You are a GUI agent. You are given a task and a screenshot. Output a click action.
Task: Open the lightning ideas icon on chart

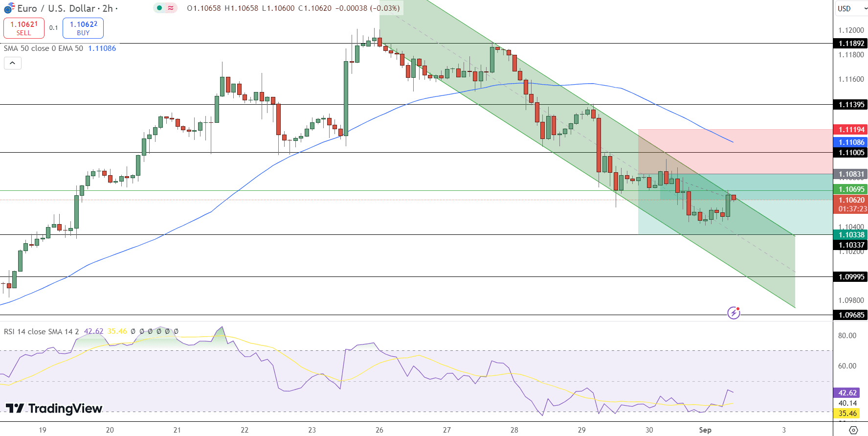click(734, 313)
